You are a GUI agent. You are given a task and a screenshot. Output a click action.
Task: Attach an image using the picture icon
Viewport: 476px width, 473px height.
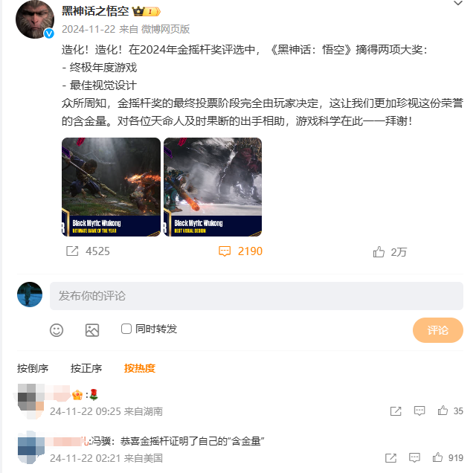pyautogui.click(x=92, y=330)
